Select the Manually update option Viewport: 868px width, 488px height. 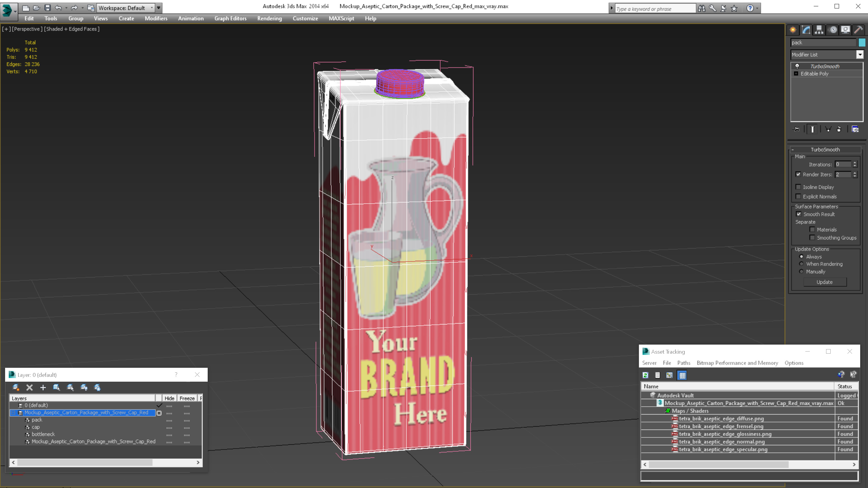coord(801,271)
